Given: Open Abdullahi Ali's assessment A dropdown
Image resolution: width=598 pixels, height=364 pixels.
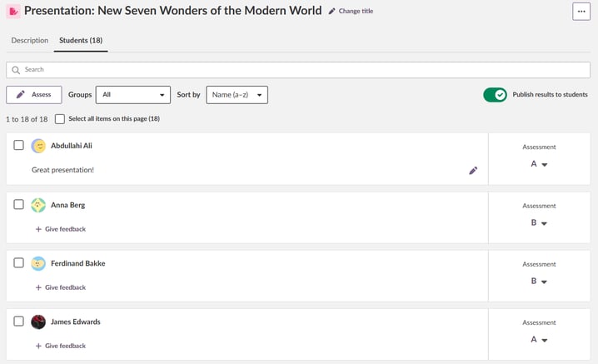Looking at the screenshot, I should pyautogui.click(x=539, y=164).
